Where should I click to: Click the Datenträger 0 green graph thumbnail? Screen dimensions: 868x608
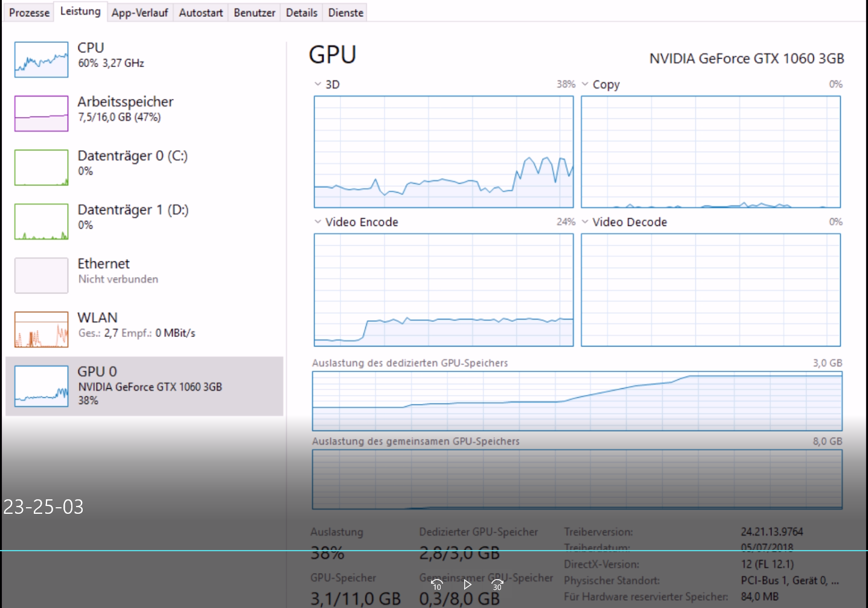coord(42,167)
